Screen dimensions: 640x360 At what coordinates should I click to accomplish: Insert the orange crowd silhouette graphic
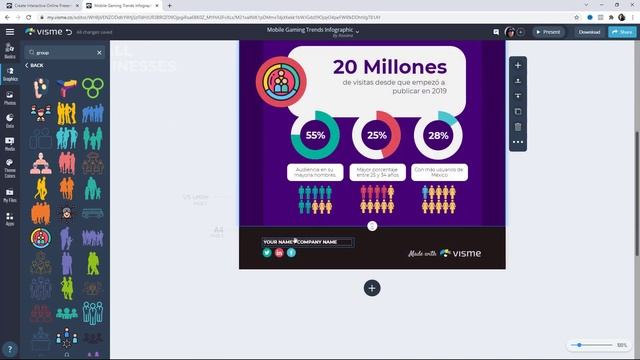(x=41, y=213)
